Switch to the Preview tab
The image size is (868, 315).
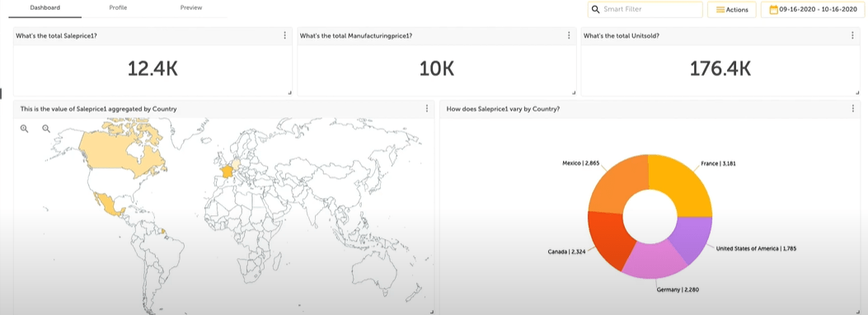[x=191, y=7]
